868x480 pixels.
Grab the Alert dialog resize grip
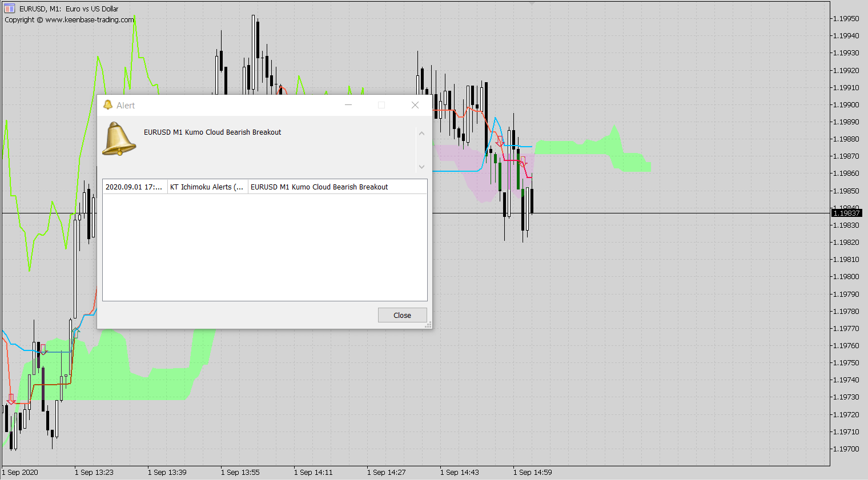click(428, 325)
